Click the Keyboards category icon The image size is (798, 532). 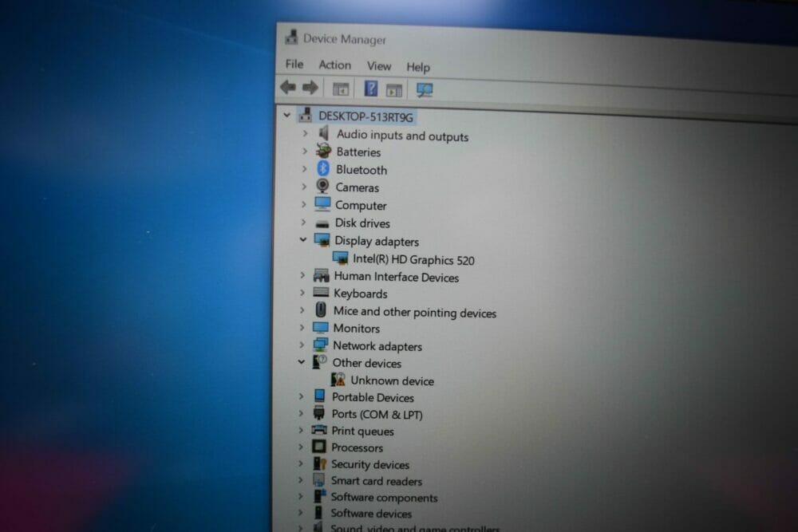321,293
